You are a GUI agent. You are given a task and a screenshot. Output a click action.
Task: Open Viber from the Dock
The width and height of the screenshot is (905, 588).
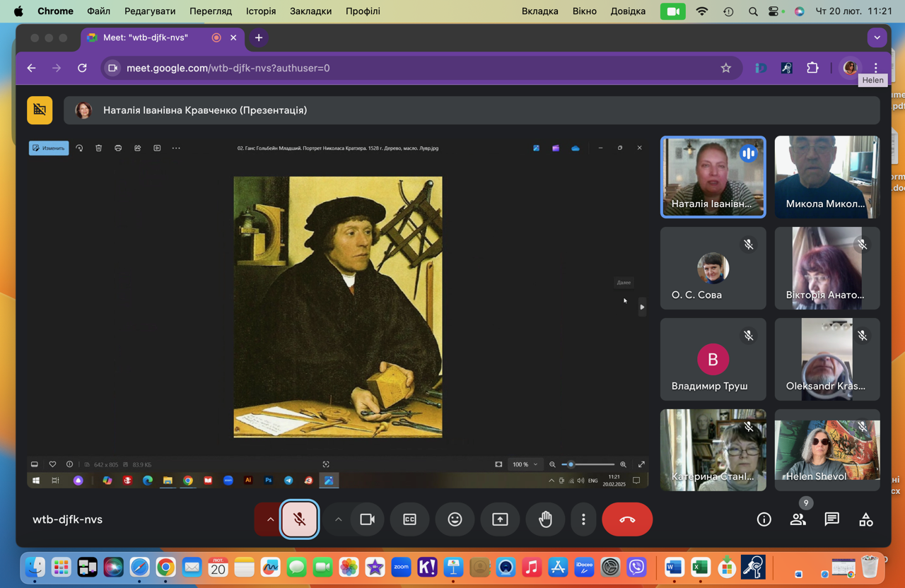[x=636, y=567]
